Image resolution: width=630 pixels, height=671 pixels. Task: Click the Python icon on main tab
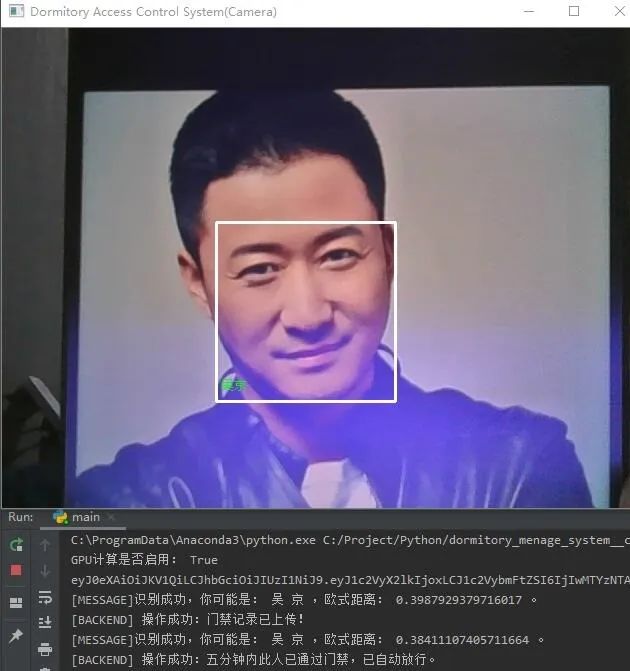(x=60, y=517)
